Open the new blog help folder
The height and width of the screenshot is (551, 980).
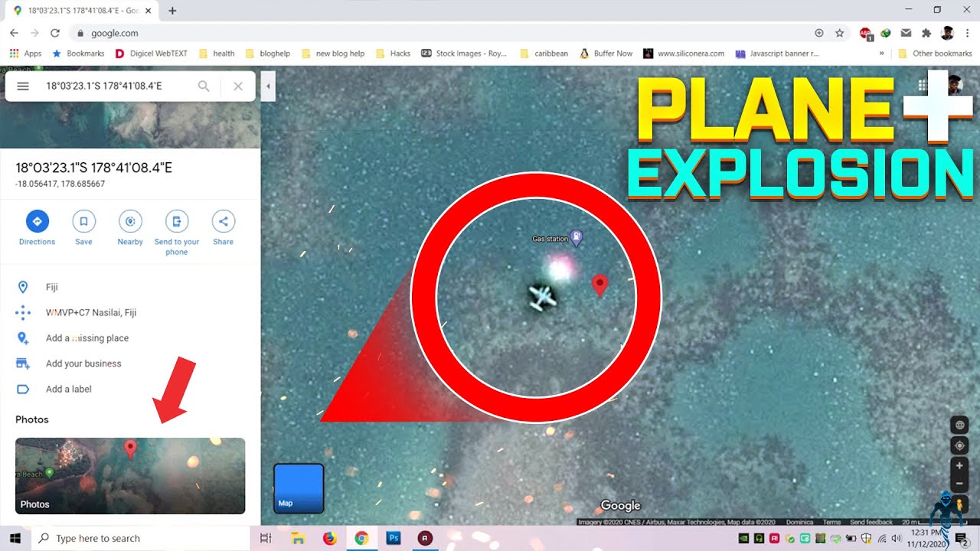tap(333, 54)
